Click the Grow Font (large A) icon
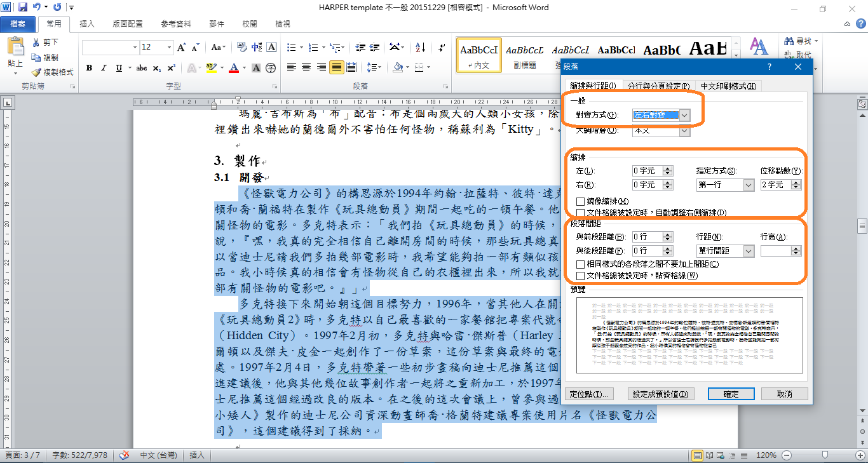This screenshot has width=868, height=463. tap(182, 47)
